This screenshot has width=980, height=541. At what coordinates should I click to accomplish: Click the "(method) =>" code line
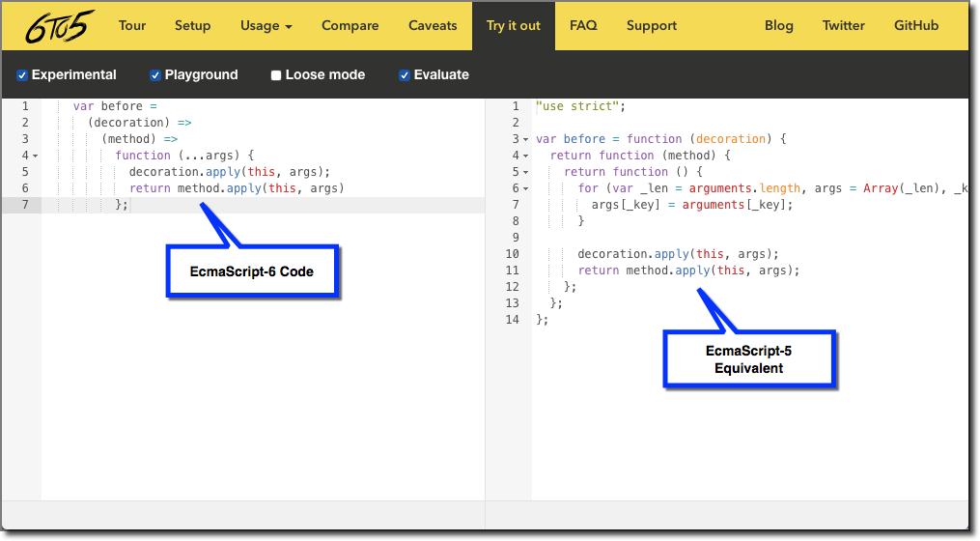click(x=139, y=139)
